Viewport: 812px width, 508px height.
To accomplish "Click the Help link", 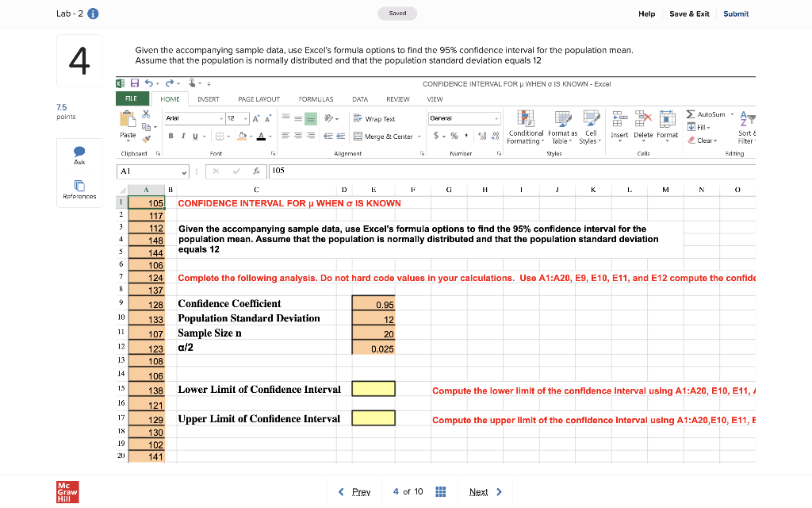I will [646, 14].
